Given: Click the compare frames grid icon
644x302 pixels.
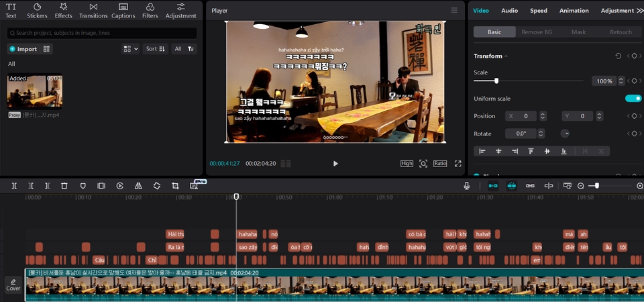Looking at the screenshot, I should pyautogui.click(x=286, y=164).
